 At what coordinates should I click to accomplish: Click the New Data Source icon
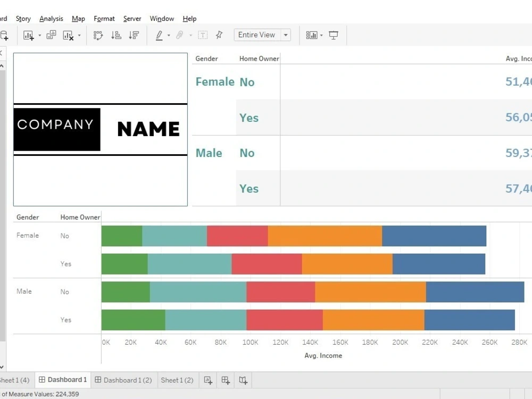pyautogui.click(x=4, y=35)
